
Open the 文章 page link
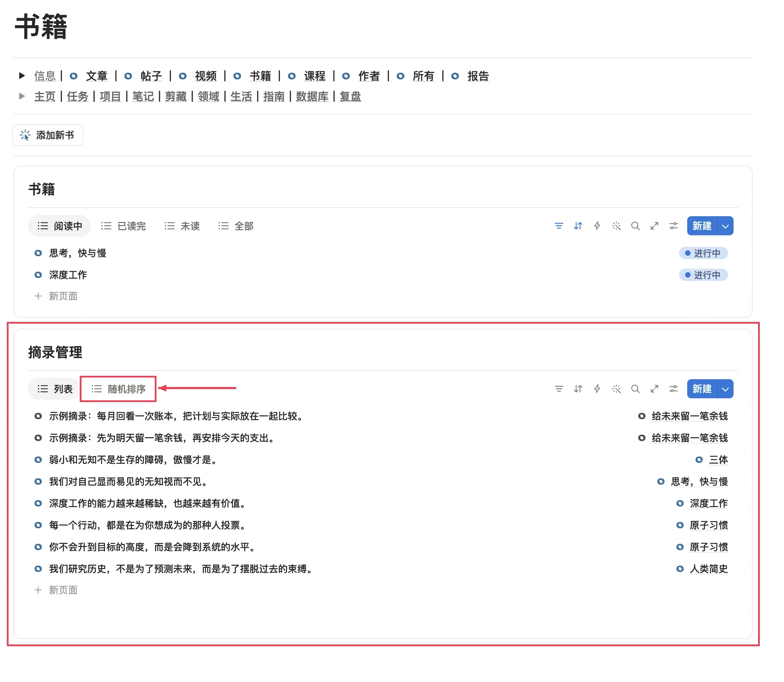click(96, 76)
